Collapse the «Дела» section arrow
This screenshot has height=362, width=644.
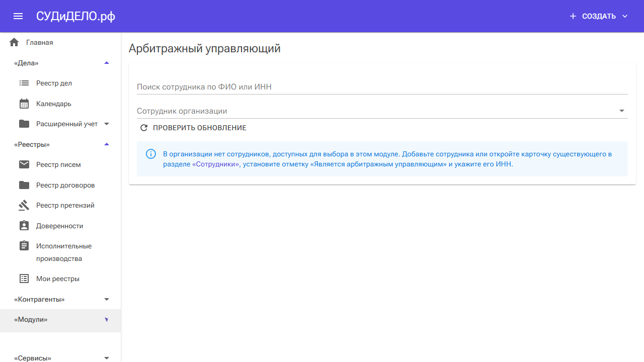point(106,63)
